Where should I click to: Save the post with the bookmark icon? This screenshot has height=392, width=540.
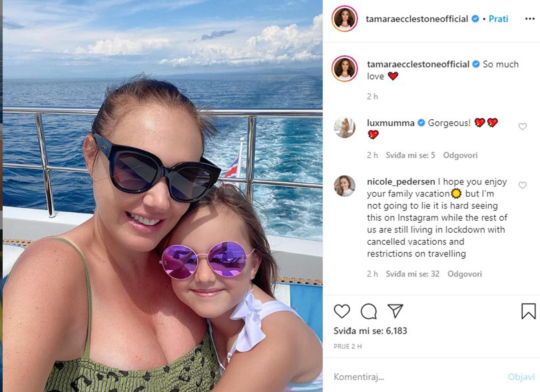point(528,311)
